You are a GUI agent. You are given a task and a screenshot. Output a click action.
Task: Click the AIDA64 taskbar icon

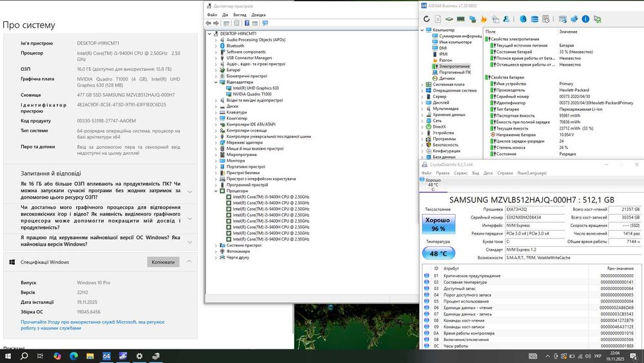click(106, 356)
